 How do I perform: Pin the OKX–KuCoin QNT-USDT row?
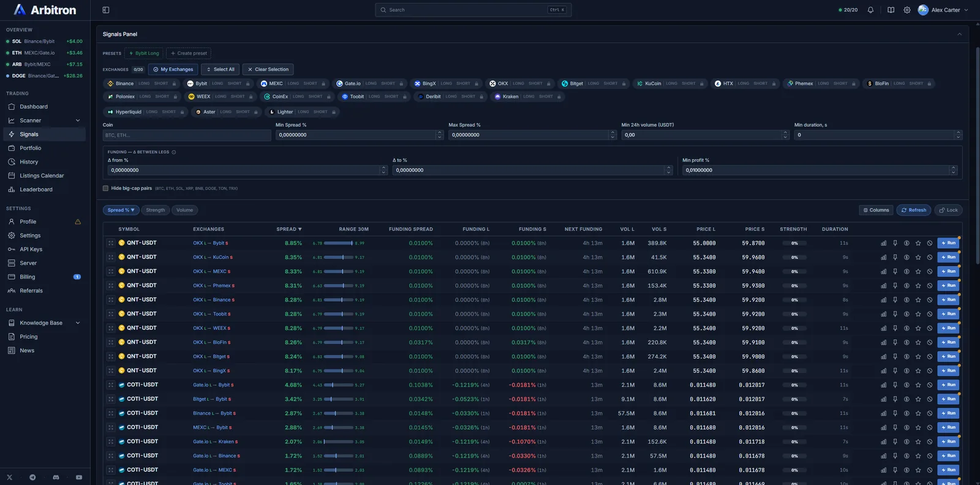895,257
